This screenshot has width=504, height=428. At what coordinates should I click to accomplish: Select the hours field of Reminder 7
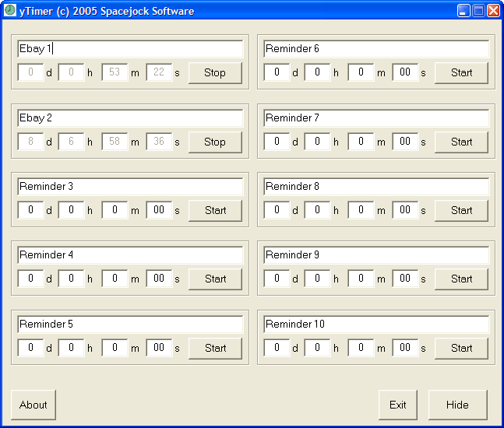[x=317, y=142]
